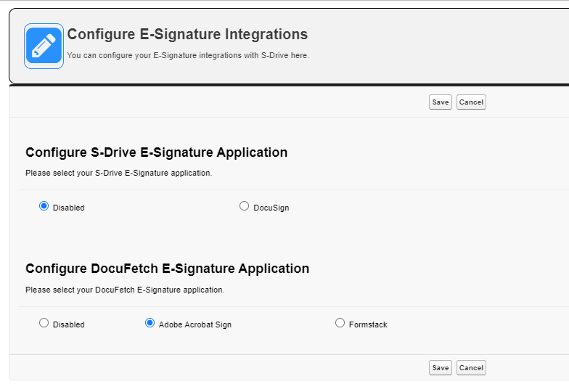
Task: Click the S-Drive section's Disabled label text
Action: [69, 208]
